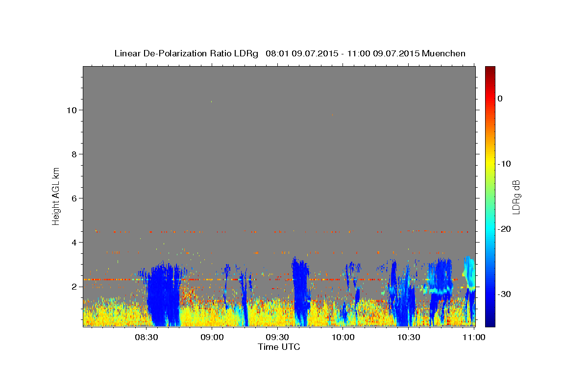Click the 'Height AGL km' axis label
This screenshot has height=392, width=588.
[x=56, y=196]
